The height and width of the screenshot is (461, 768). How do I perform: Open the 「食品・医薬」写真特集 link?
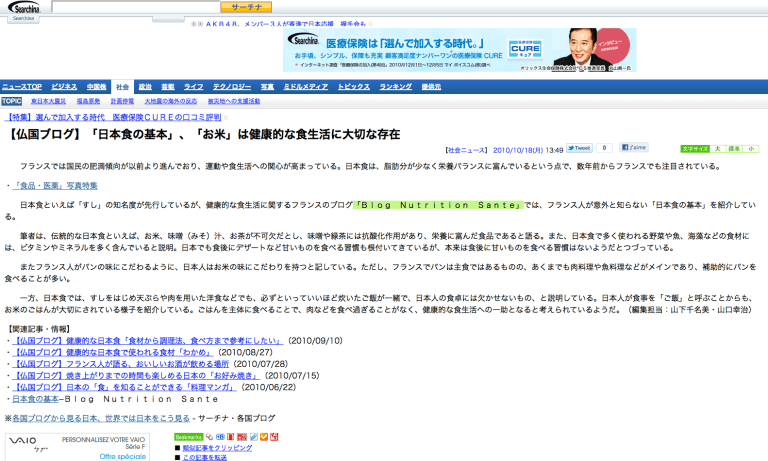coord(55,186)
